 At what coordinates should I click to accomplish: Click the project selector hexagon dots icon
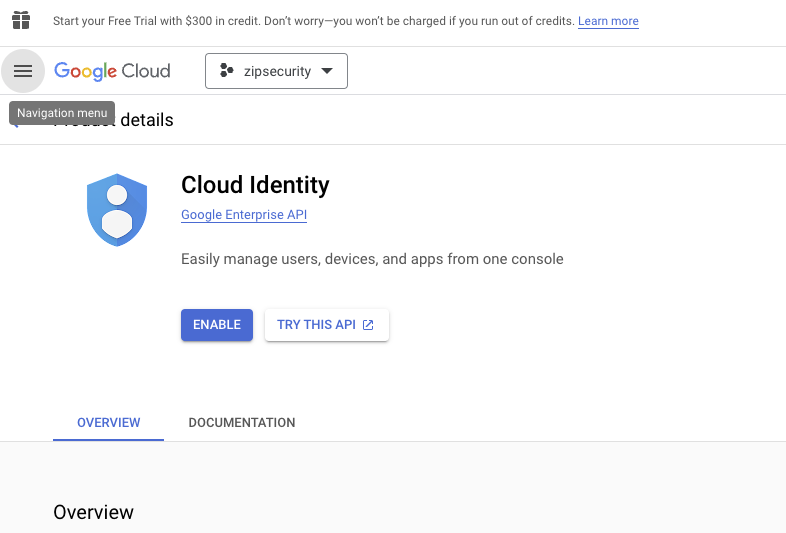coord(227,71)
